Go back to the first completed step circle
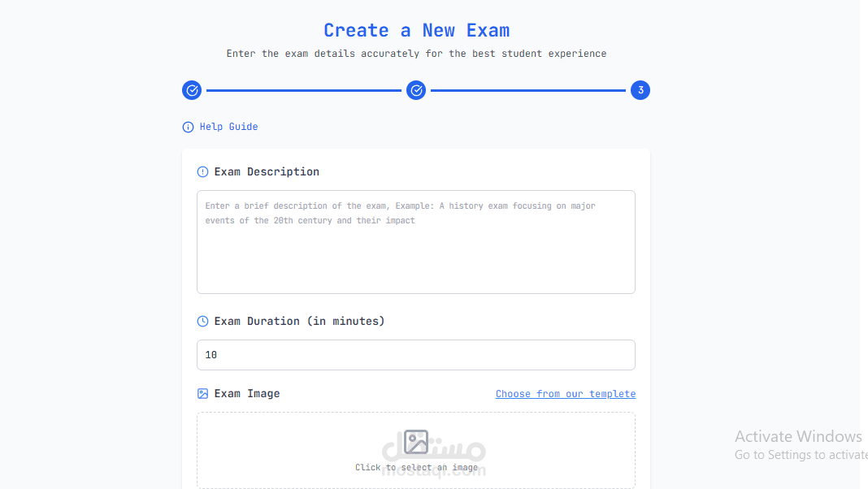This screenshot has width=868, height=489. click(192, 90)
